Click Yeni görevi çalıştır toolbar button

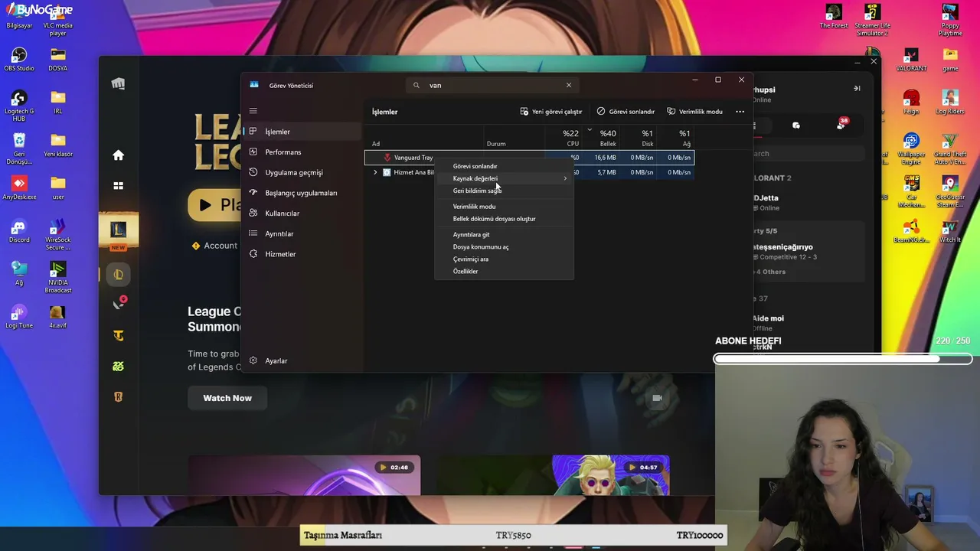tap(550, 112)
